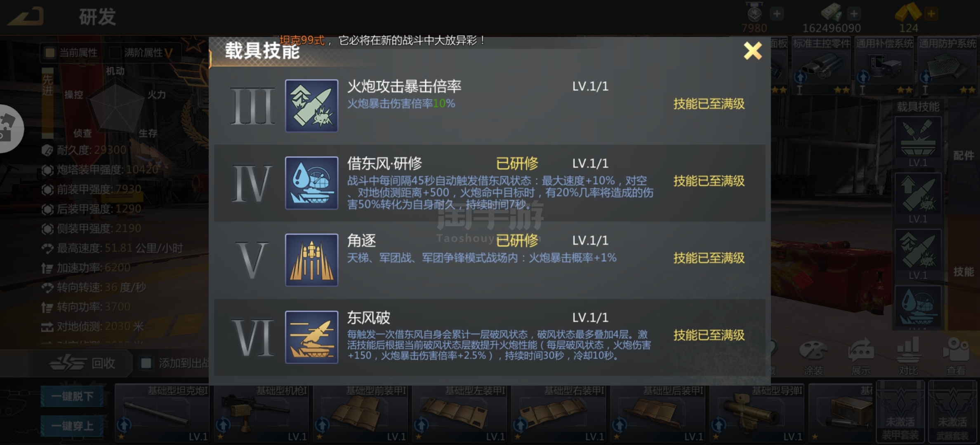Select the 东风破 skill icon
This screenshot has width=980, height=445.
tap(311, 337)
